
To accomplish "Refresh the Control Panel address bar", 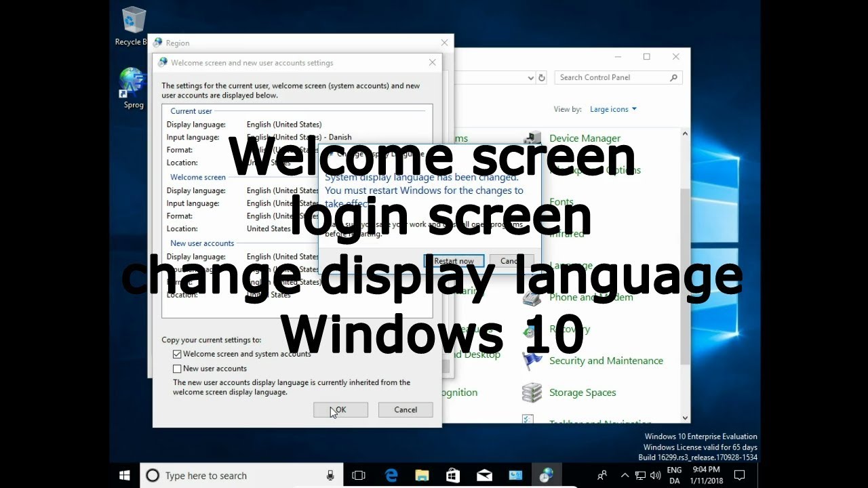I will [542, 77].
